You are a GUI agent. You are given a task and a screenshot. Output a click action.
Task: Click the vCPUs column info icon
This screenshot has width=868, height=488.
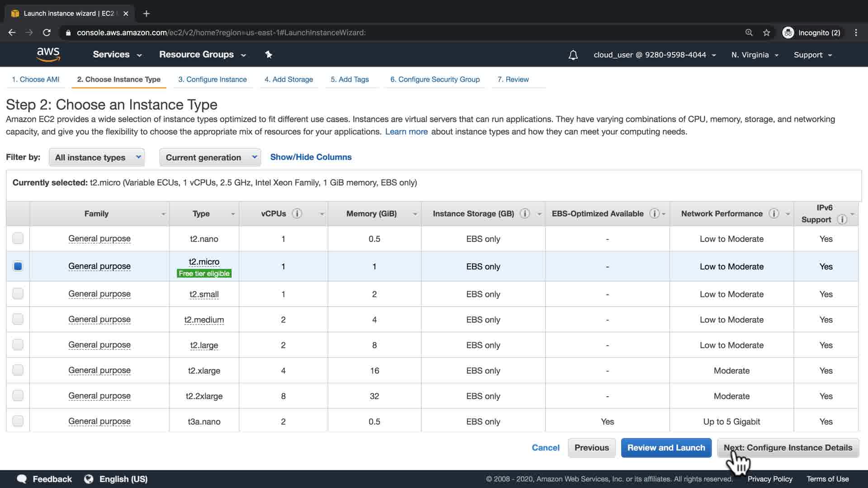(297, 214)
